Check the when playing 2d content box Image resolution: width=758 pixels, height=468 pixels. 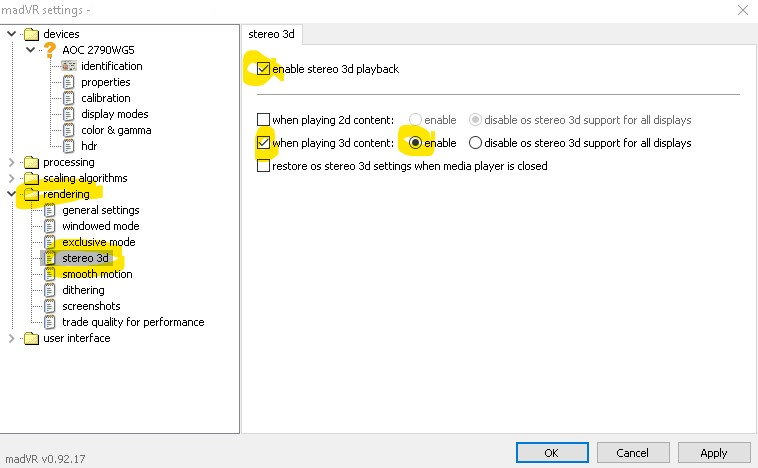tap(263, 119)
